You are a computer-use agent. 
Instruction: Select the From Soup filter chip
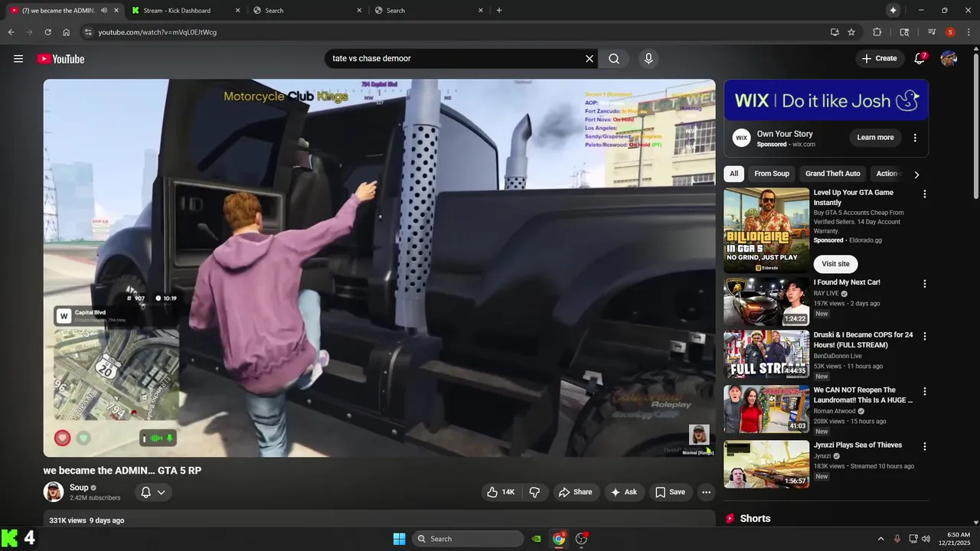(772, 174)
